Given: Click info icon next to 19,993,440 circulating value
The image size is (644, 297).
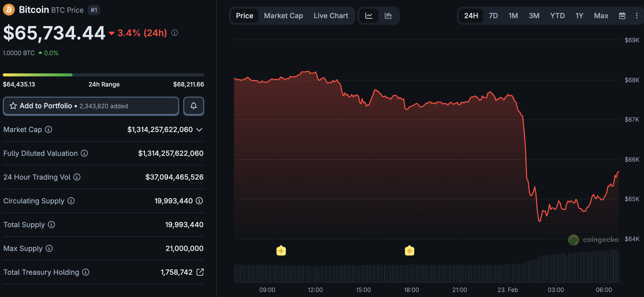Looking at the screenshot, I should 199,201.
